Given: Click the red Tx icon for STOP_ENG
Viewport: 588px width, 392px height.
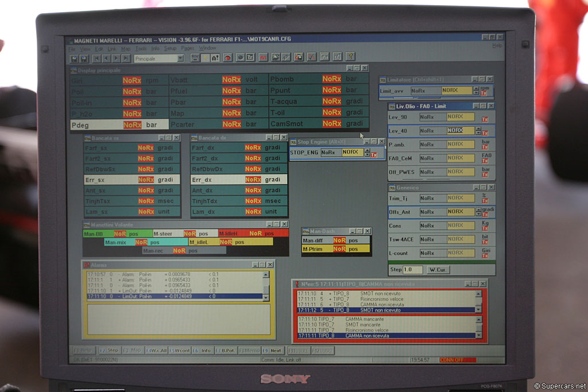Looking at the screenshot, I should (x=374, y=155).
